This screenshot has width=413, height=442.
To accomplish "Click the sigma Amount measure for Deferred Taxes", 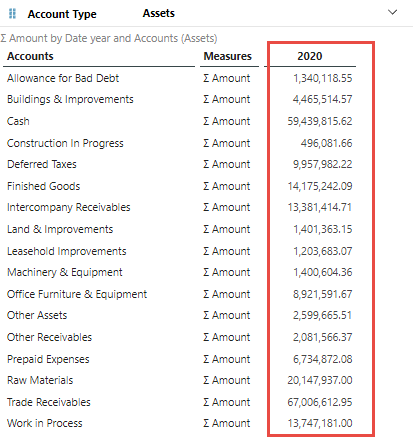I will tap(227, 164).
